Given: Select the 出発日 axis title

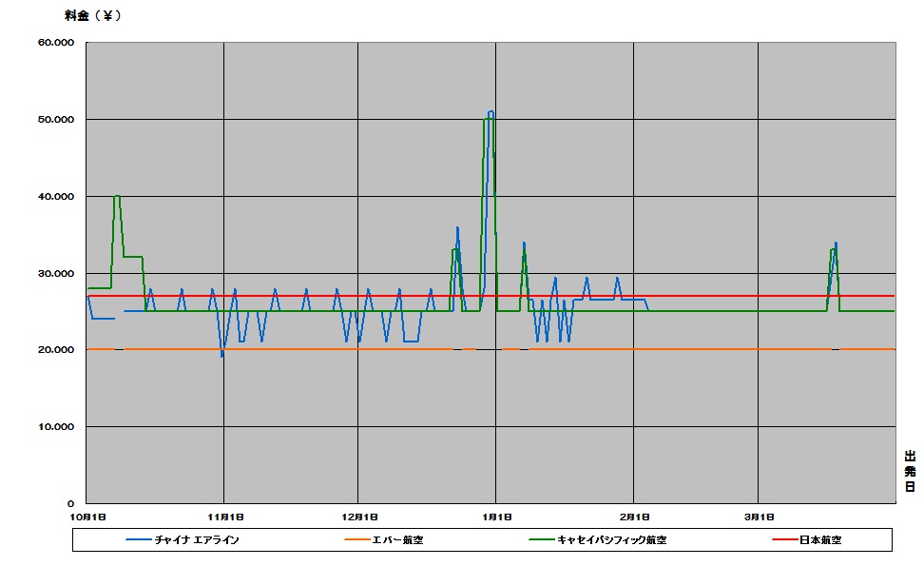Looking at the screenshot, I should tap(909, 472).
